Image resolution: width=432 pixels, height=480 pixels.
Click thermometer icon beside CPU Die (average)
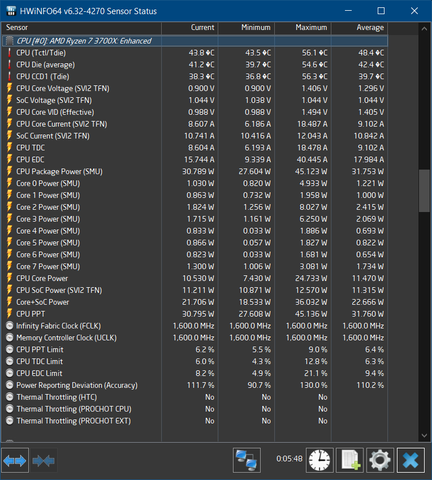pyautogui.click(x=10, y=65)
